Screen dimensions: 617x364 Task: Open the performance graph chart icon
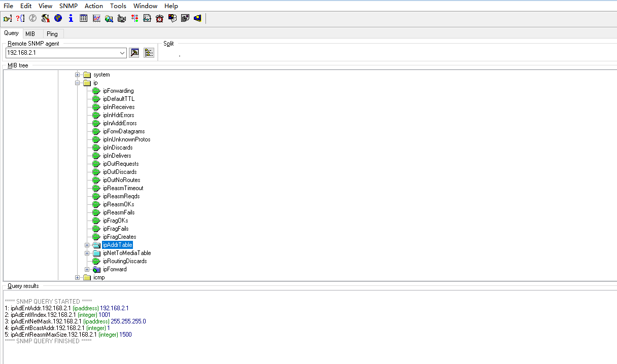tap(96, 18)
